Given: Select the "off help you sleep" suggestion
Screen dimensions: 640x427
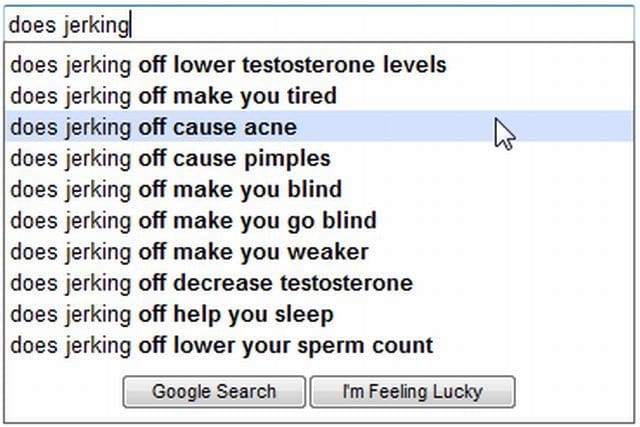Looking at the screenshot, I should (171, 314).
